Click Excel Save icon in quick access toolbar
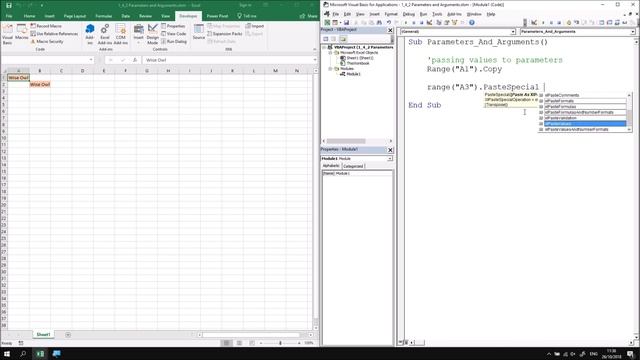The height and width of the screenshot is (360, 640). (9, 5)
